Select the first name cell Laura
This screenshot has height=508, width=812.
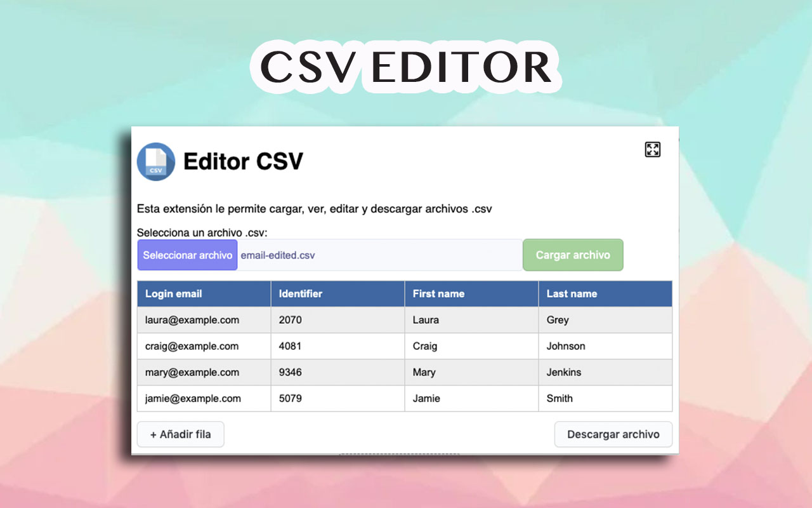472,320
